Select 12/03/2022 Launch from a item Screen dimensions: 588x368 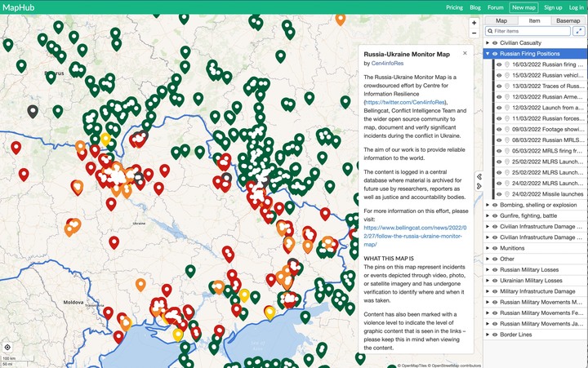(539, 108)
